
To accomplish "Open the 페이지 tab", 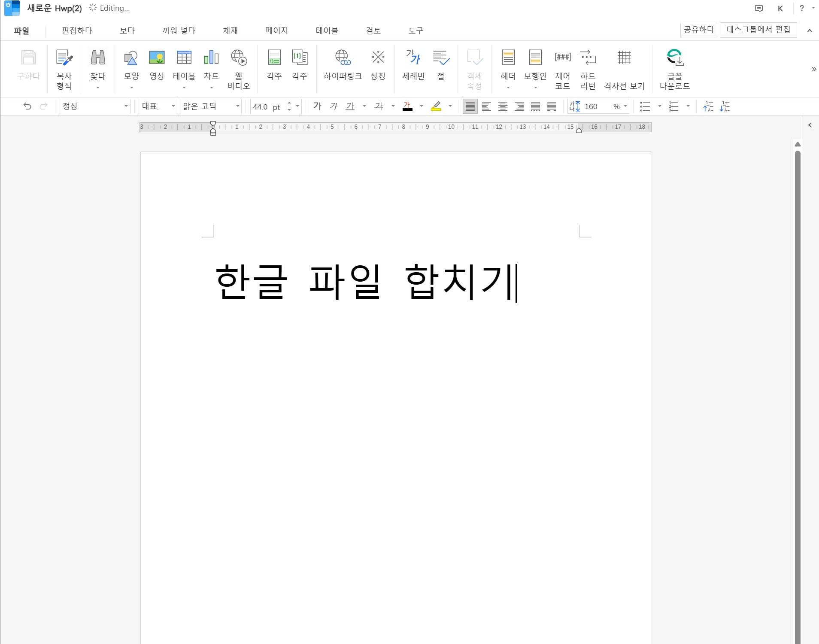I will (276, 30).
